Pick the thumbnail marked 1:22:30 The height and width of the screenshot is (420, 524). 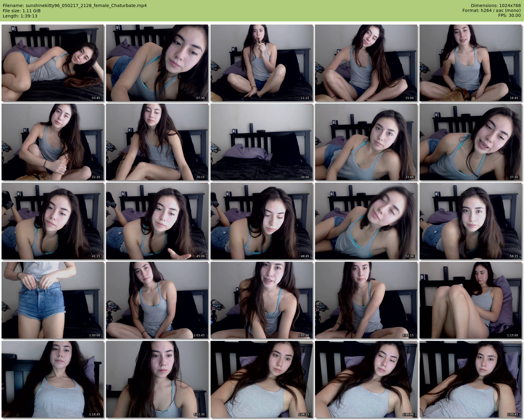coord(157,379)
